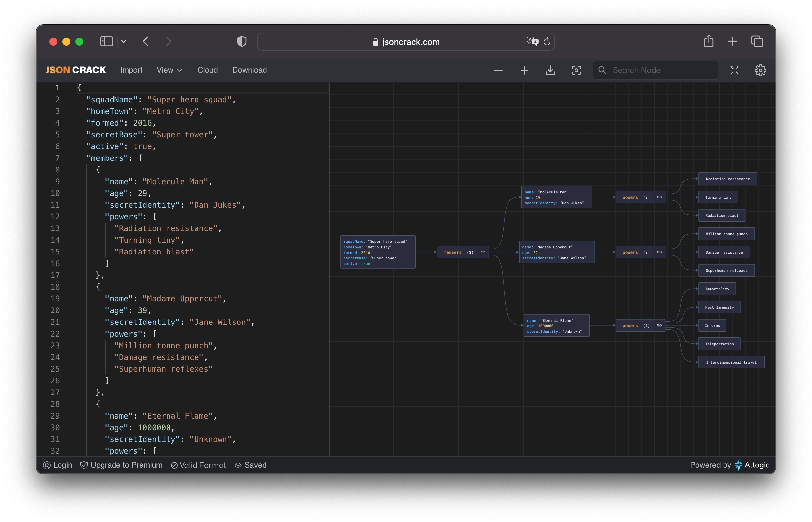
Task: Click the Cloud menu item
Action: click(x=207, y=70)
